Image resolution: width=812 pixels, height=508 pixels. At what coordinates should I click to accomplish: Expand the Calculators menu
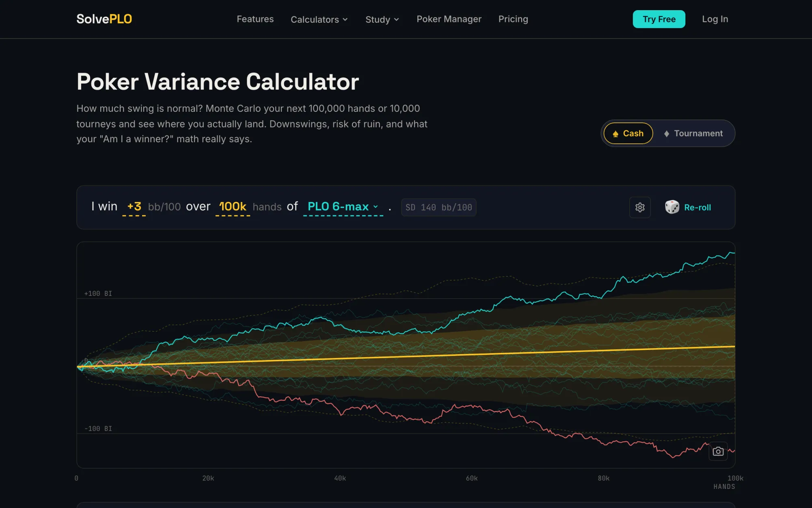tap(319, 20)
